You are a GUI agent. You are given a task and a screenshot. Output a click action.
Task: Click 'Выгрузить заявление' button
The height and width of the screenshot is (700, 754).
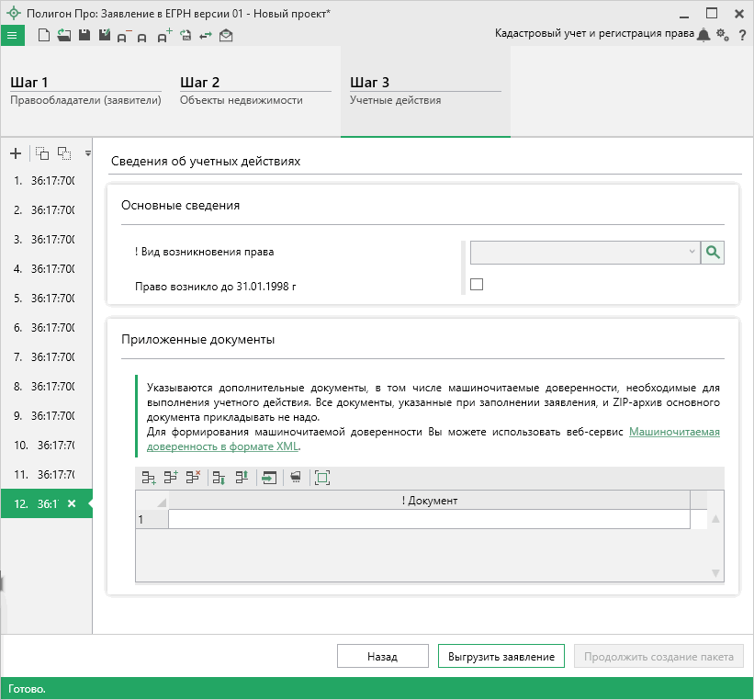[501, 657]
